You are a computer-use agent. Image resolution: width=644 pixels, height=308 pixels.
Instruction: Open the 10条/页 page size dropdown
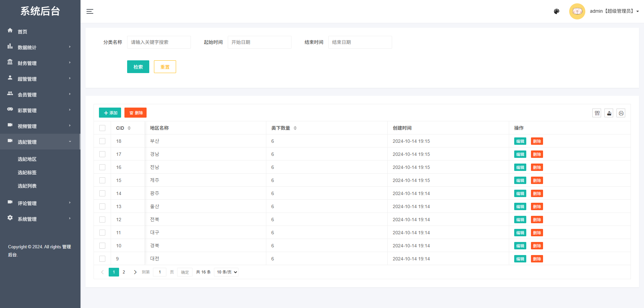(226, 272)
